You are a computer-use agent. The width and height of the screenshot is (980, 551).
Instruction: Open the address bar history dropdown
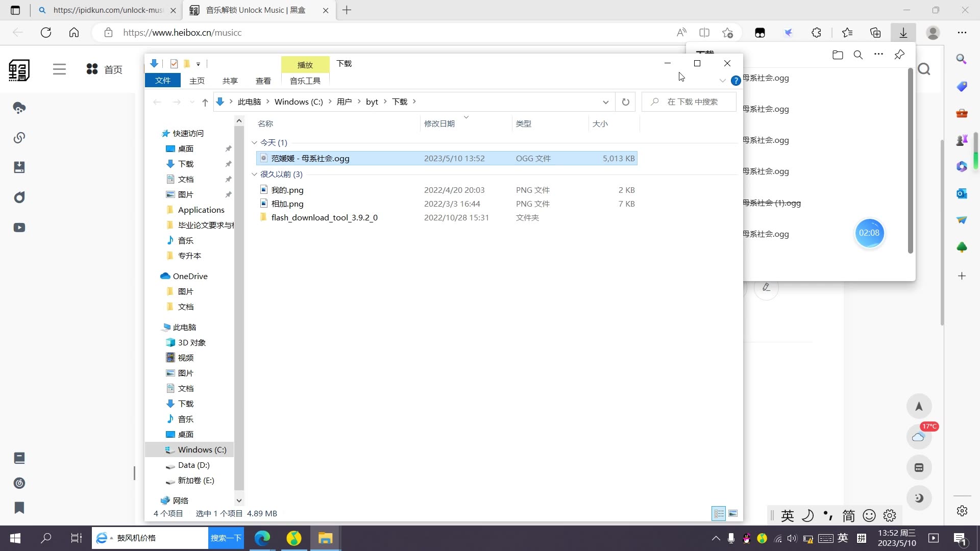(606, 102)
